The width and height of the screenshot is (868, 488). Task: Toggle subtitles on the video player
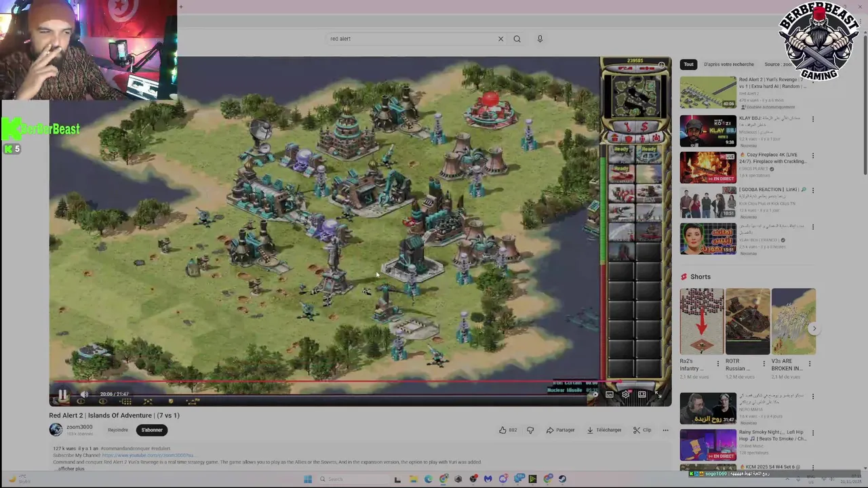tap(609, 394)
